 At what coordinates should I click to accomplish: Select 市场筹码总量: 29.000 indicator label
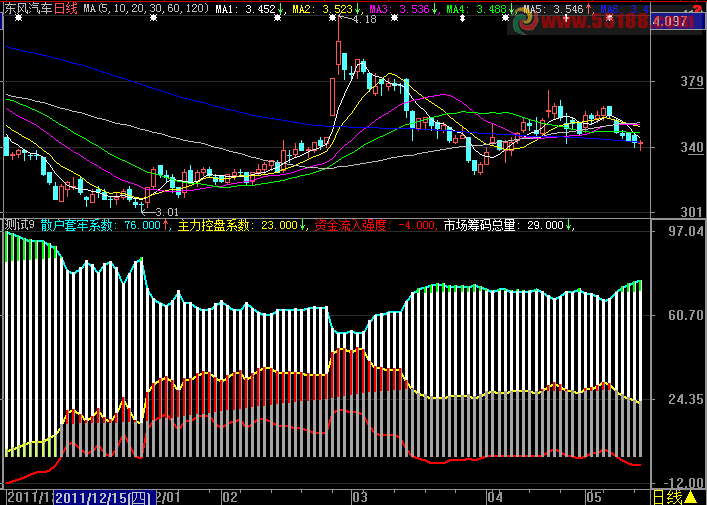(x=509, y=225)
